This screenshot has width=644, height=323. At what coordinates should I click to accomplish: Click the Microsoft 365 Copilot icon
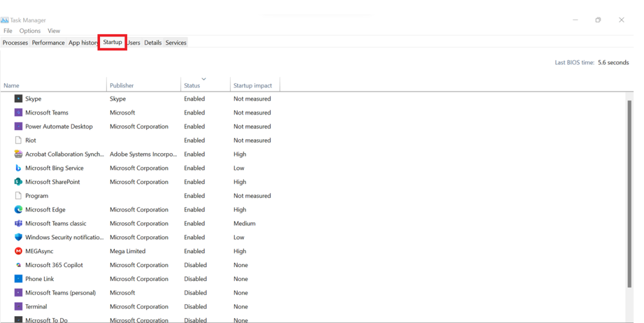pyautogui.click(x=18, y=265)
